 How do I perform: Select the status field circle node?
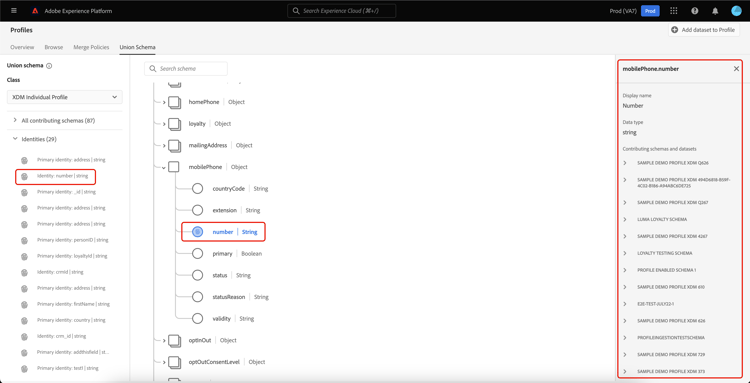(x=198, y=275)
